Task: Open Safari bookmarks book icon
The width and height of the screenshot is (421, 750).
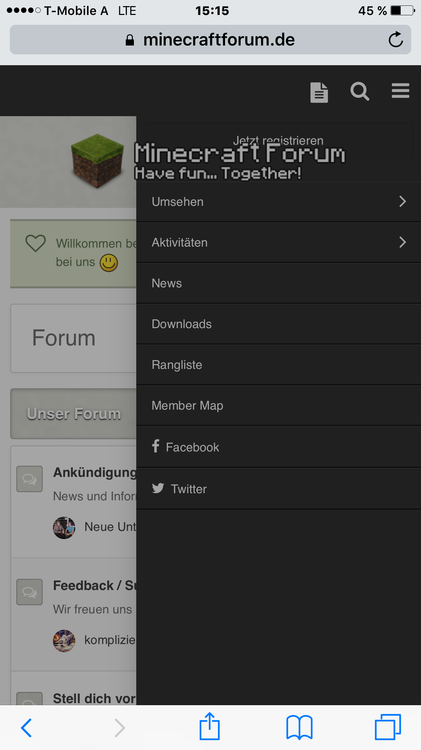Action: (299, 728)
